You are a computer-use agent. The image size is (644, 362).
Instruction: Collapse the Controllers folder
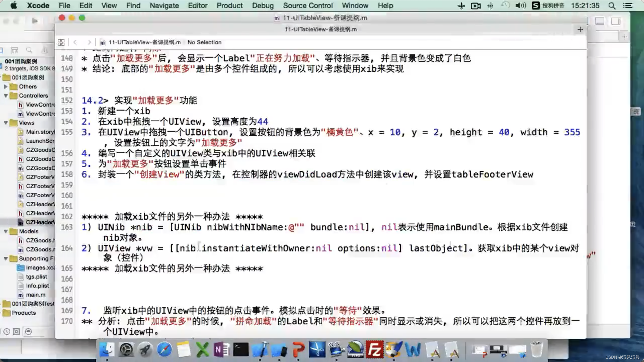[x=6, y=96]
